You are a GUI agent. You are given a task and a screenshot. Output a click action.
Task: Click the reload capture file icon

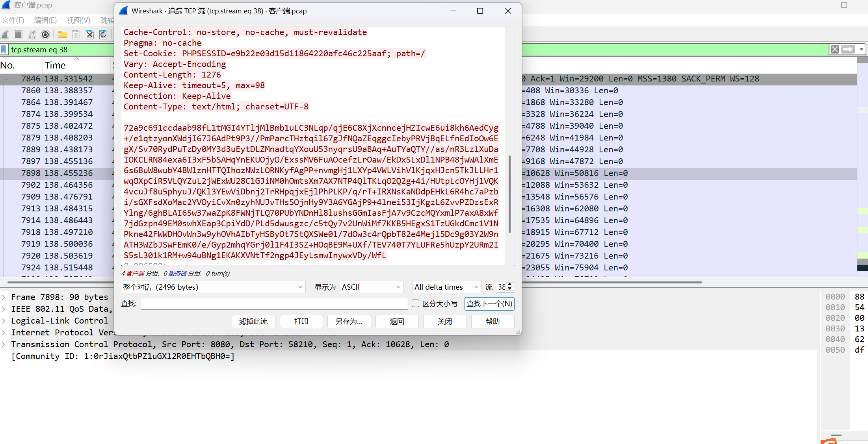pos(103,35)
